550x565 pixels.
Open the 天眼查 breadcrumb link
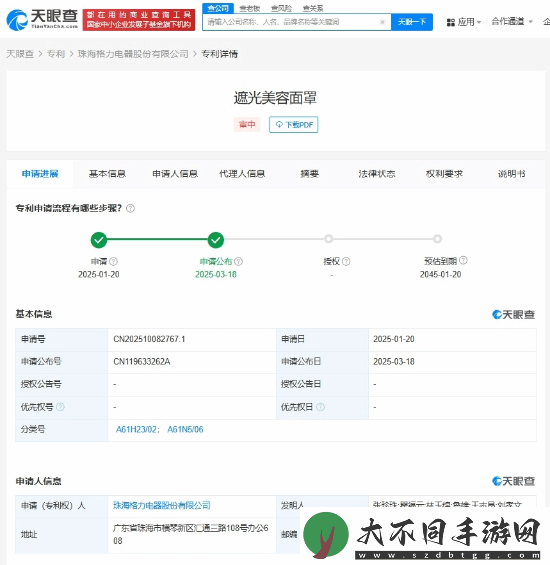[x=20, y=54]
